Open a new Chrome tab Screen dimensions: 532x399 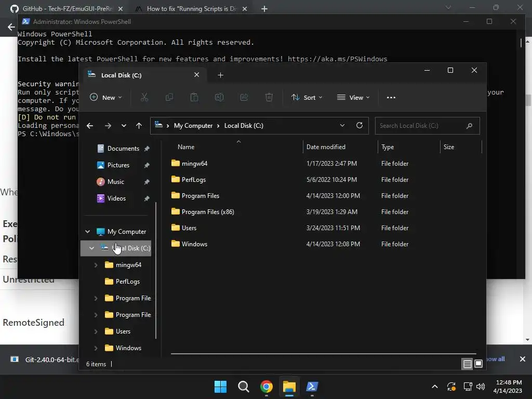[264, 9]
